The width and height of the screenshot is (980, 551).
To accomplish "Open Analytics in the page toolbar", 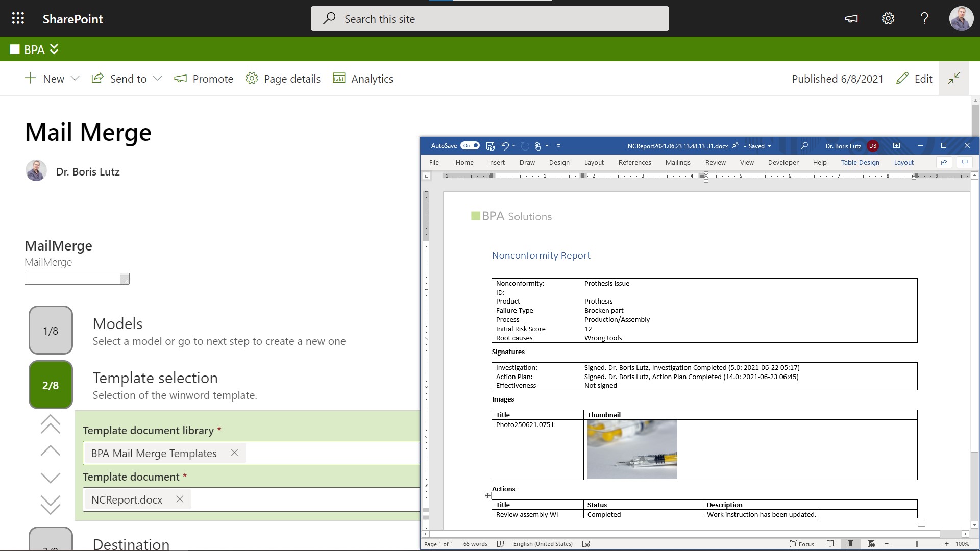I will [363, 79].
